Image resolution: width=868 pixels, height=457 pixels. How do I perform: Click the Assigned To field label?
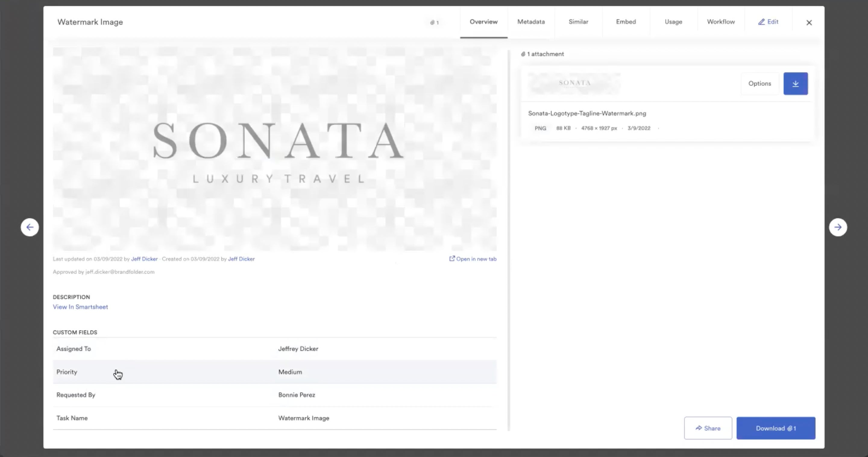pos(74,349)
